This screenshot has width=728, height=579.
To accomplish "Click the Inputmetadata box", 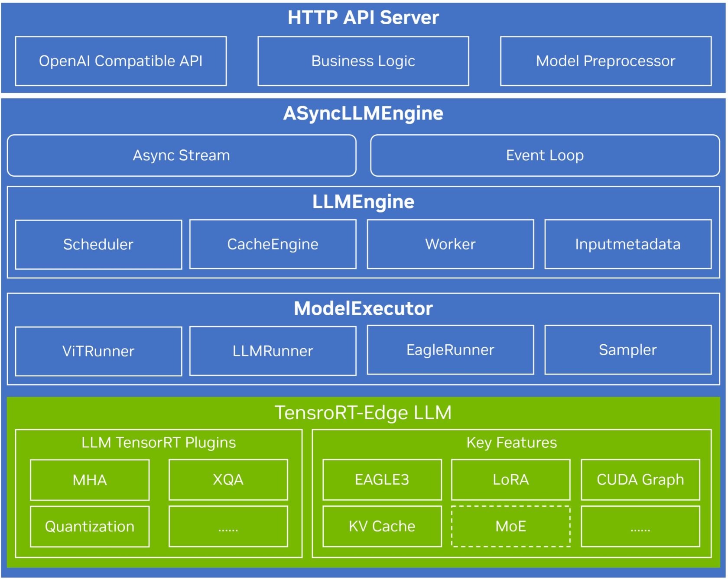I will click(x=627, y=244).
